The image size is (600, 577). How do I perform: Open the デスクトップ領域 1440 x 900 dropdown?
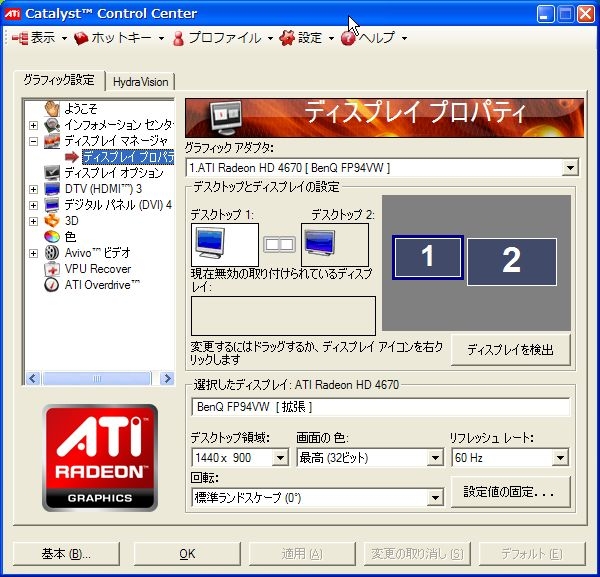pos(280,458)
